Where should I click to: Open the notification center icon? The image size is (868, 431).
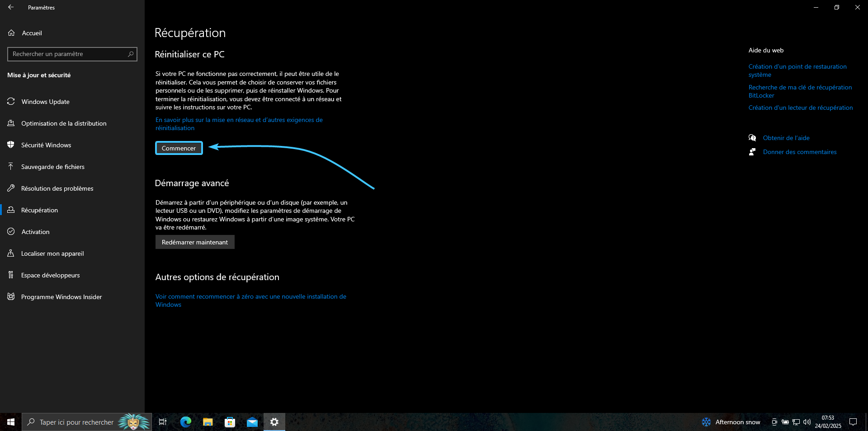tap(853, 422)
